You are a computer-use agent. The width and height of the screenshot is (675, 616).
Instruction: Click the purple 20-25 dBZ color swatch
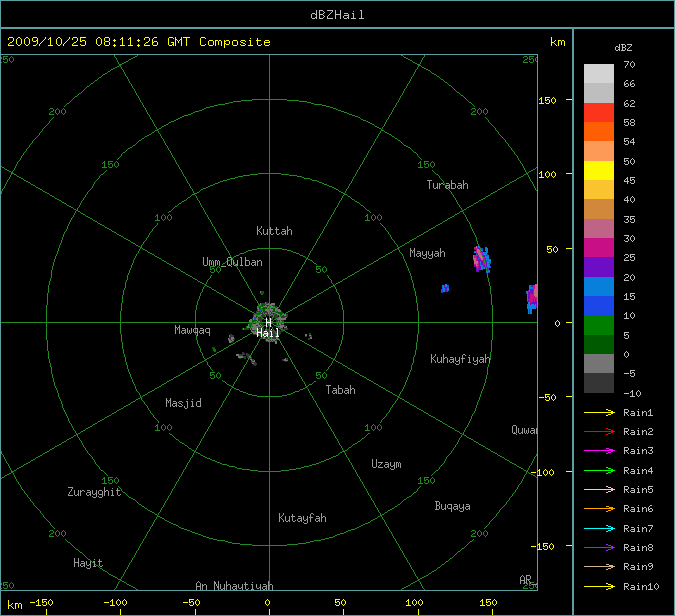tap(599, 267)
